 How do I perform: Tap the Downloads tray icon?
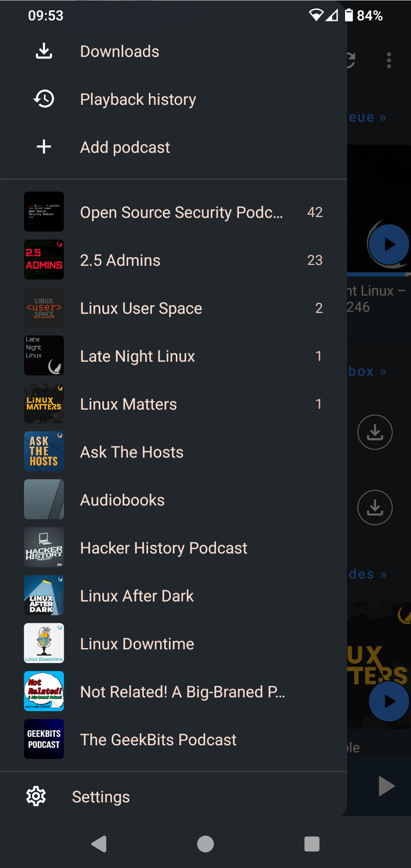pos(44,51)
